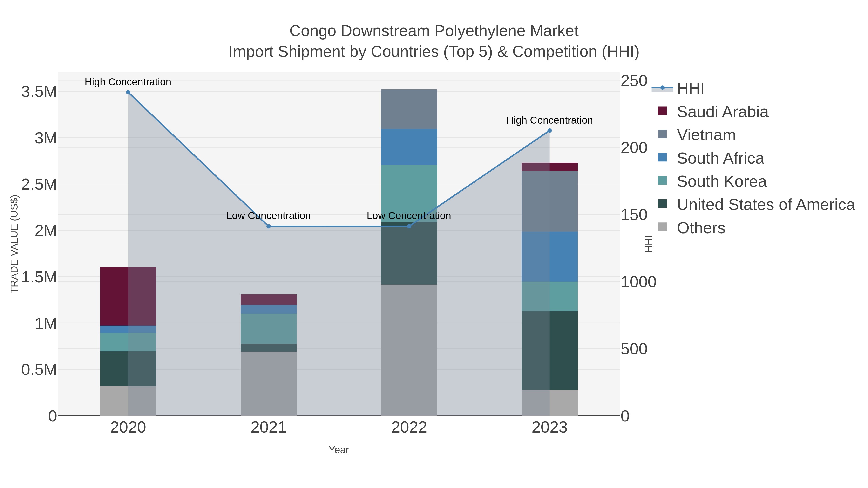
Task: Toggle the South Korea legend entry
Action: click(712, 181)
